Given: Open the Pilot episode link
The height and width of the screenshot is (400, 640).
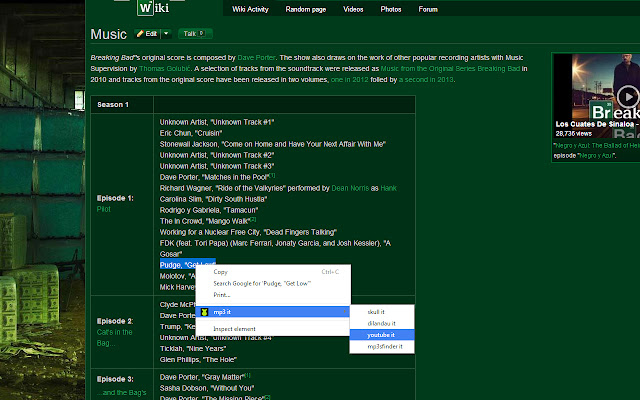Looking at the screenshot, I should (x=104, y=209).
